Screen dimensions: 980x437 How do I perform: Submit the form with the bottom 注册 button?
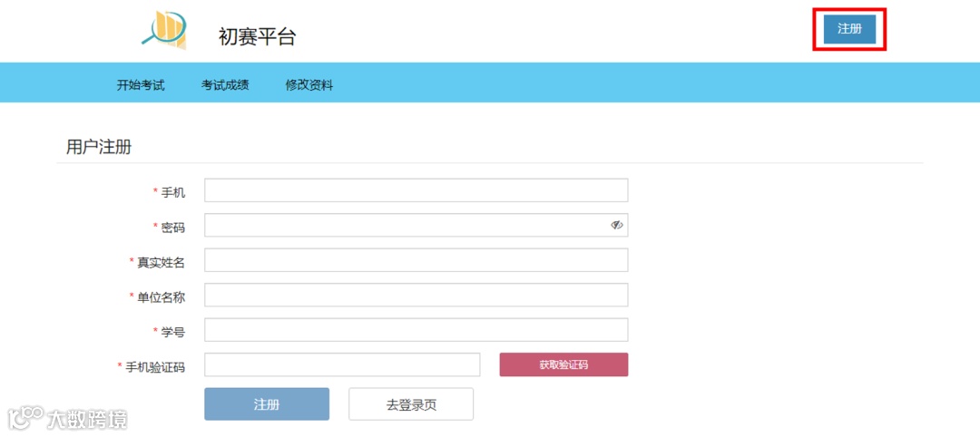267,404
